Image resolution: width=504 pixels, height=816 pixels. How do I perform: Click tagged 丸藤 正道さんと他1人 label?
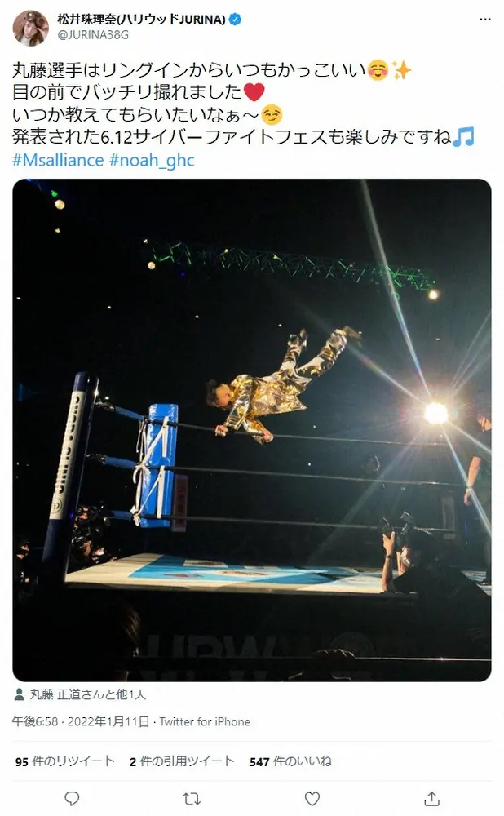coord(87,694)
